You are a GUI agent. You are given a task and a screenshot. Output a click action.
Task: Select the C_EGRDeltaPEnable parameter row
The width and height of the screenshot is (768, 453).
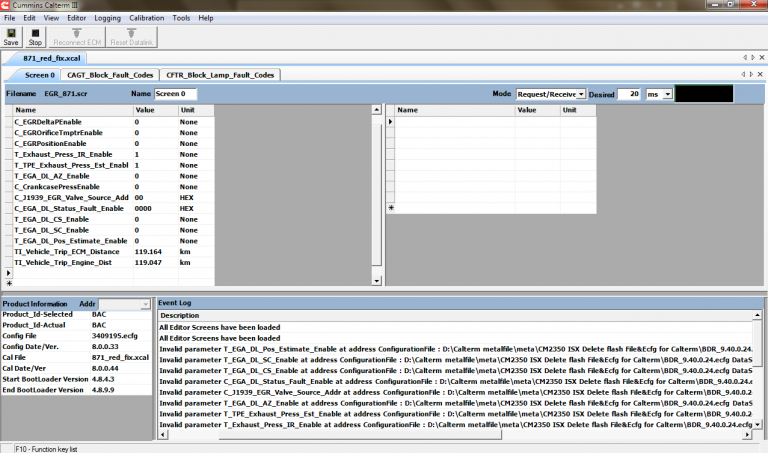pyautogui.click(x=109, y=122)
